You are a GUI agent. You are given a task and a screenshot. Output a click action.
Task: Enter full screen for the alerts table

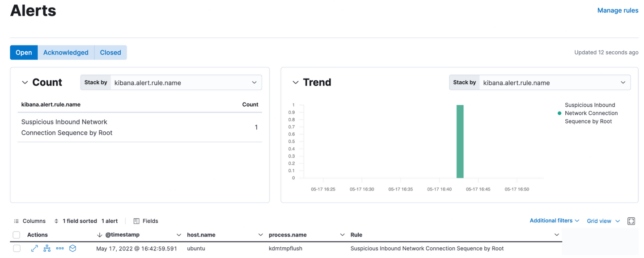pos(631,221)
